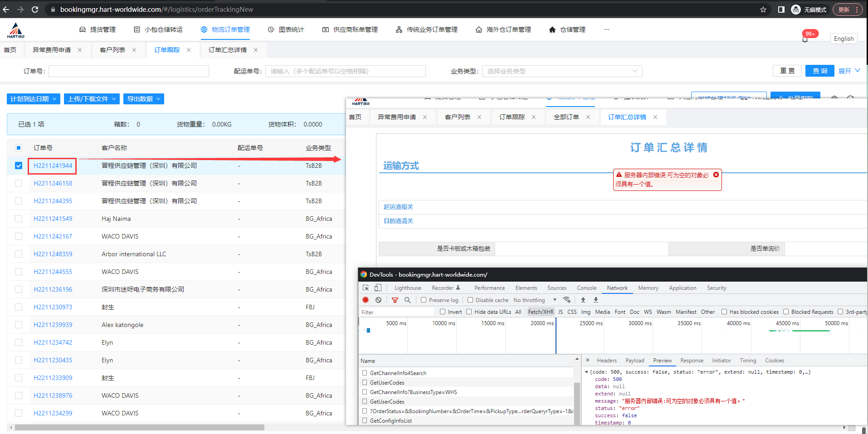The width and height of the screenshot is (868, 434).
Task: Click the 订单号 input field
Action: 129,71
